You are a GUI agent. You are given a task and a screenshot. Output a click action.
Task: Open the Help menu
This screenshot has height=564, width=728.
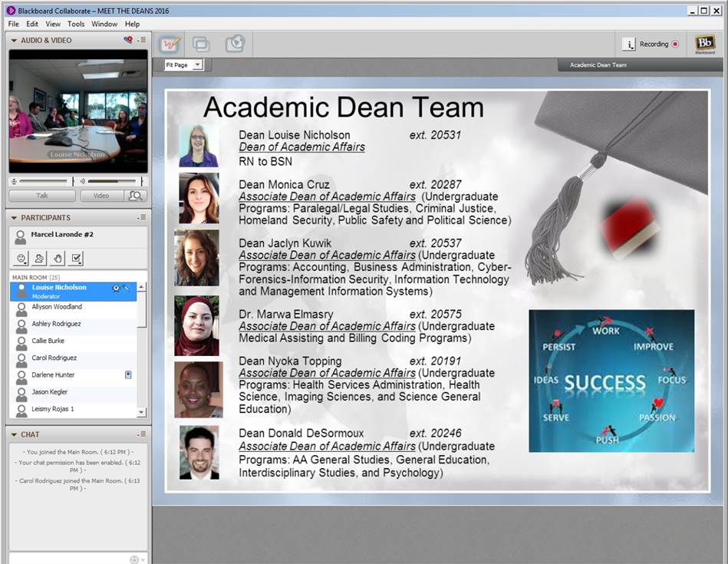132,24
